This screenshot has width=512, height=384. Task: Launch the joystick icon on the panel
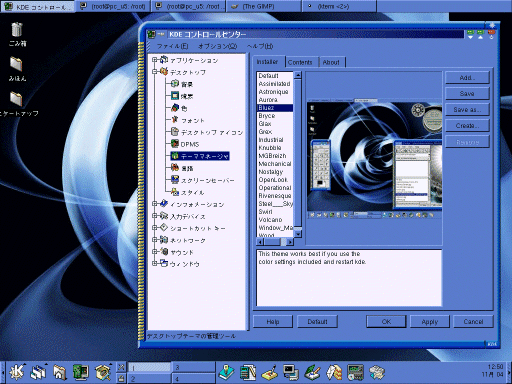227,372
